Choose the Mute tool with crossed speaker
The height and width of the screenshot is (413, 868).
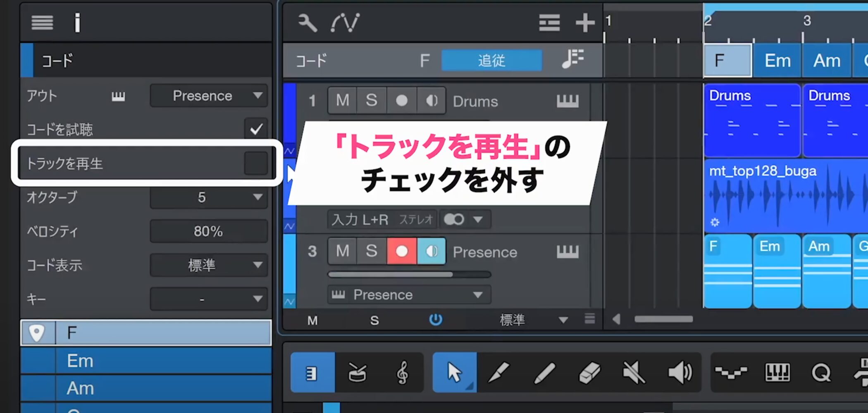click(x=634, y=373)
